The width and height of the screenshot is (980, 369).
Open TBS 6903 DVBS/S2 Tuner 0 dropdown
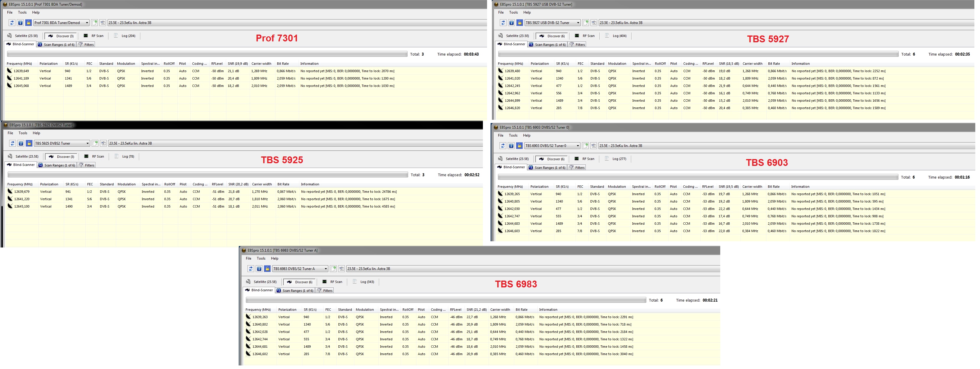click(x=552, y=146)
